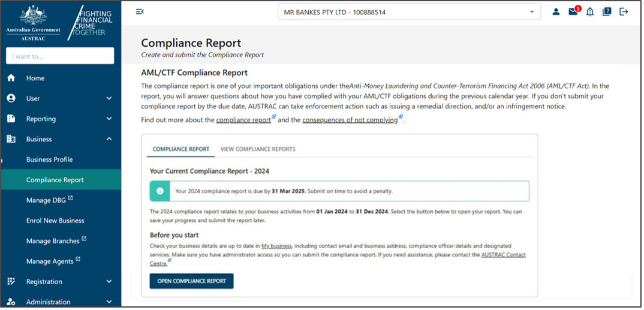The width and height of the screenshot is (644, 310).
Task: Click the Registration icon in sidebar
Action: click(x=11, y=281)
